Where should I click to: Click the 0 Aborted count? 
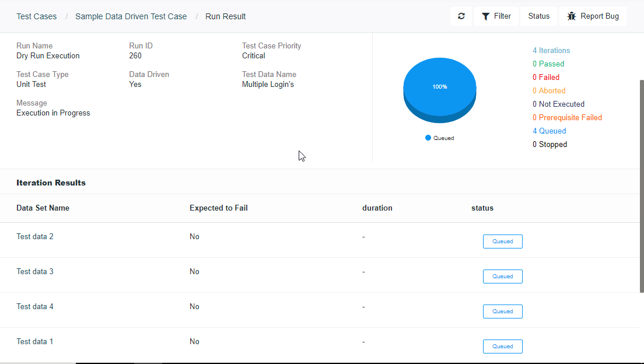pyautogui.click(x=549, y=91)
